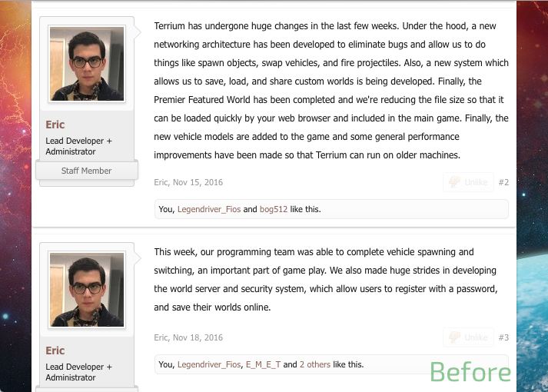Viewport: 548px width, 392px height.
Task: View Legendriver_Fios profile from post #3's likes
Action: pos(209,364)
